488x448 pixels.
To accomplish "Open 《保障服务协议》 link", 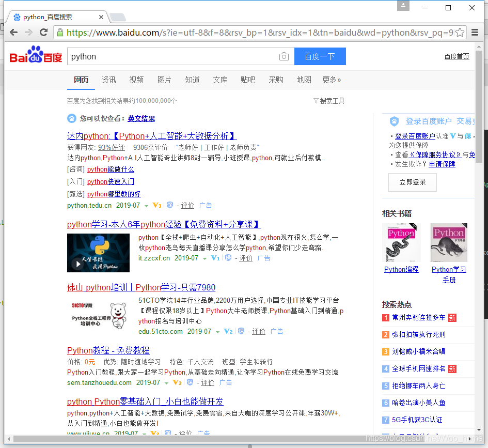I will tap(435, 155).
